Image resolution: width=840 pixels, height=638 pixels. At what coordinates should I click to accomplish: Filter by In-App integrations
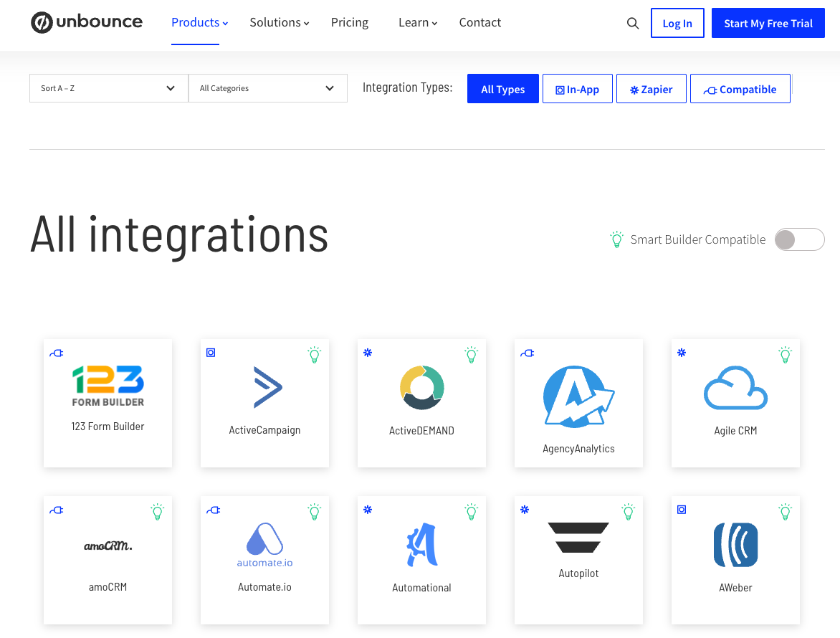[x=578, y=89]
